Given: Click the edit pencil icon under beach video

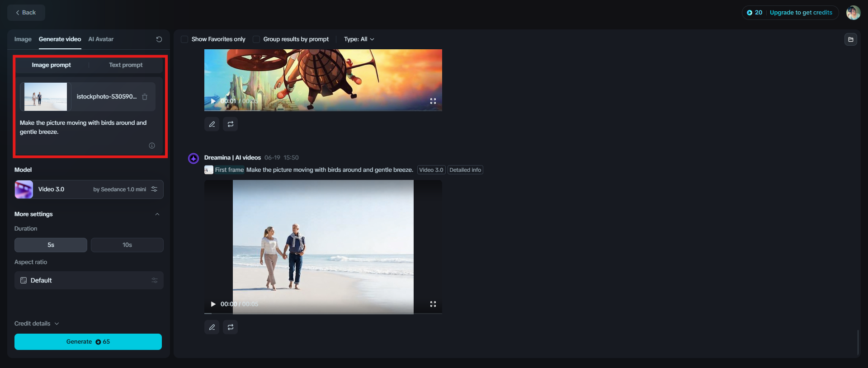Looking at the screenshot, I should point(212,327).
